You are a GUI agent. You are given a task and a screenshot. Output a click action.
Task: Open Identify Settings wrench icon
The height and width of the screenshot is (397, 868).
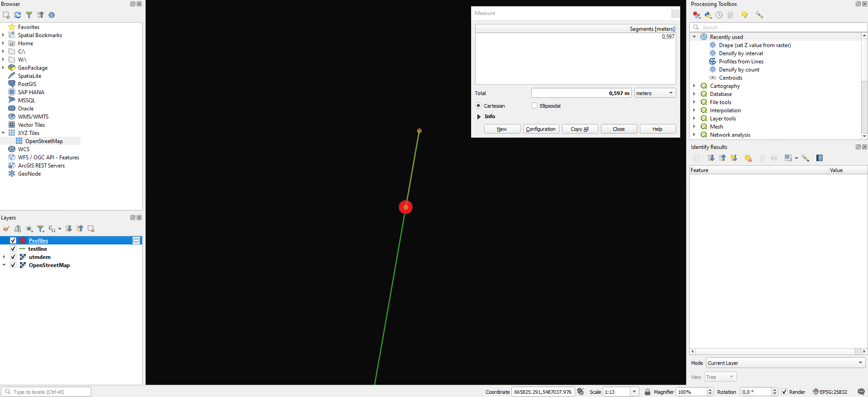point(806,158)
